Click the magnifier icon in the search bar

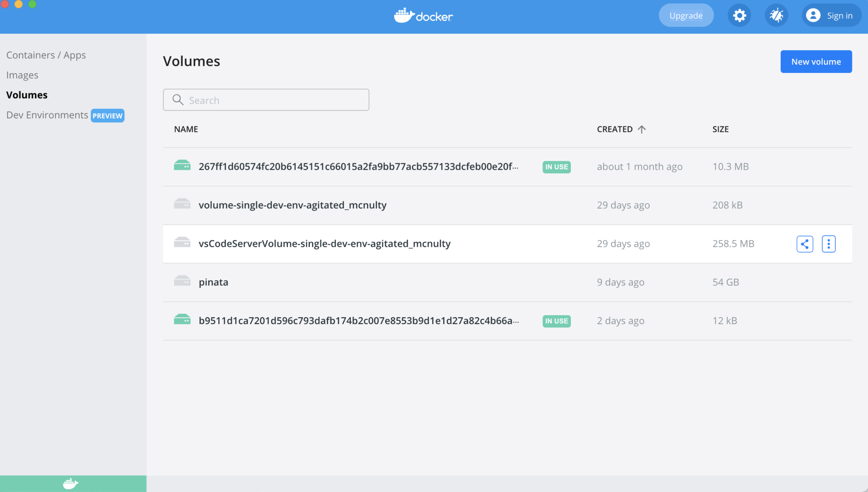click(178, 100)
